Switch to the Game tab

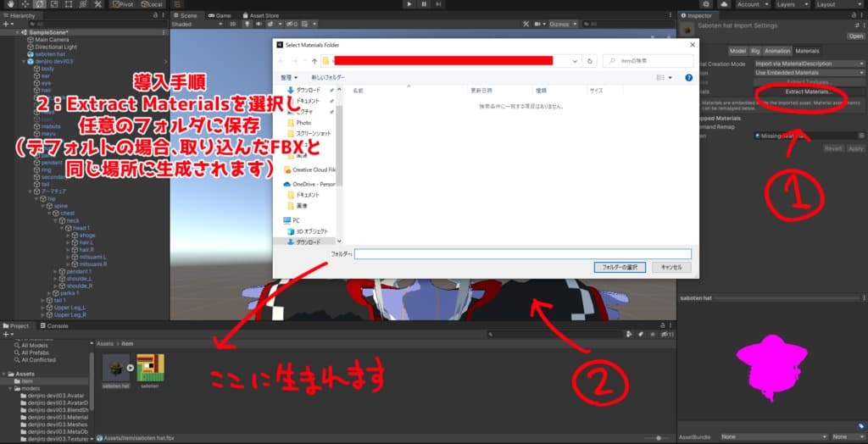click(220, 15)
